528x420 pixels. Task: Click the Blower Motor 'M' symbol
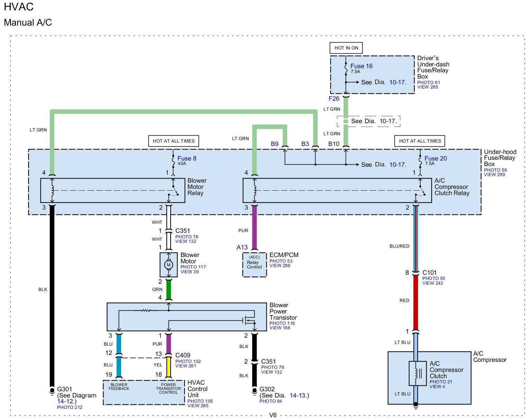click(x=169, y=265)
